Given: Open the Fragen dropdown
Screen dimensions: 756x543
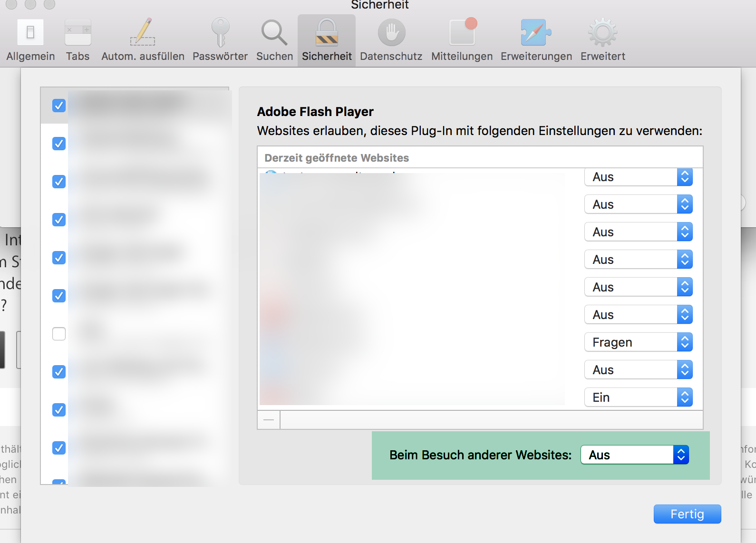Looking at the screenshot, I should click(638, 342).
